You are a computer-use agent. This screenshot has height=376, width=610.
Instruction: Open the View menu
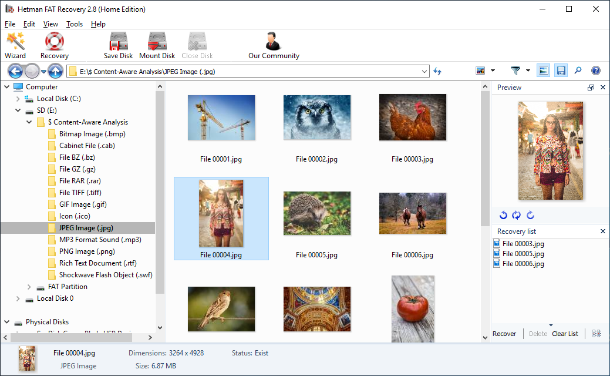click(x=51, y=24)
